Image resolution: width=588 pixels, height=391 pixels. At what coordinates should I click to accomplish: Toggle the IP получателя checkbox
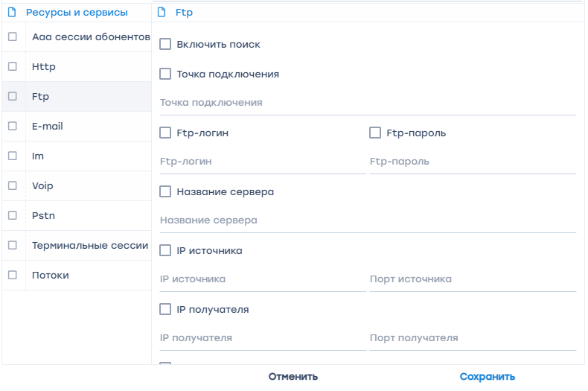(165, 310)
